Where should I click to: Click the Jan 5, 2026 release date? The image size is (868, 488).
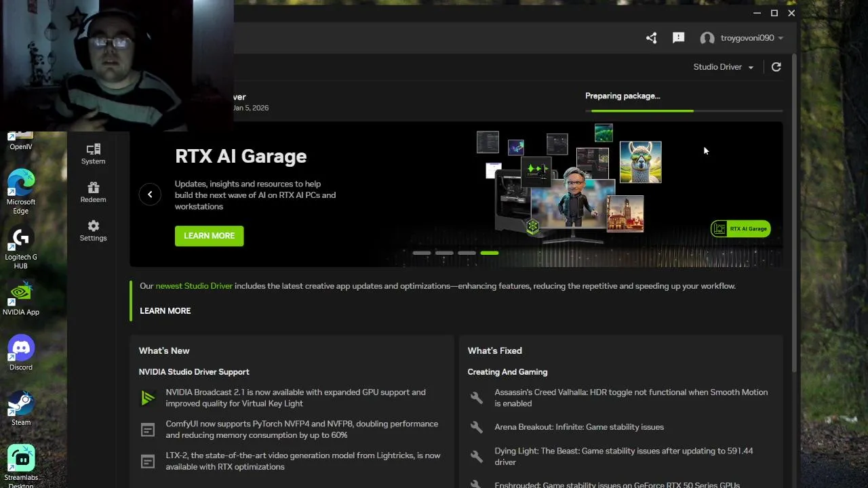pos(251,108)
